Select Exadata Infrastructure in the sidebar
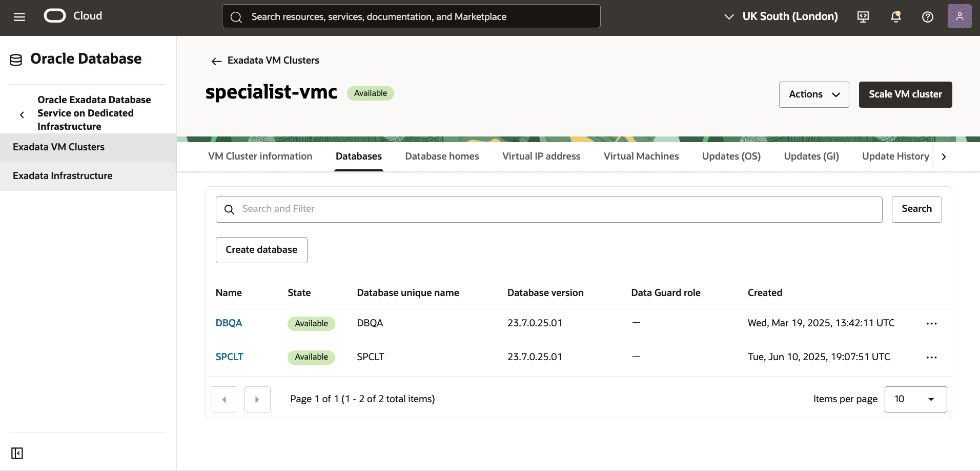Screen dimensions: 980x471 pos(88,176)
